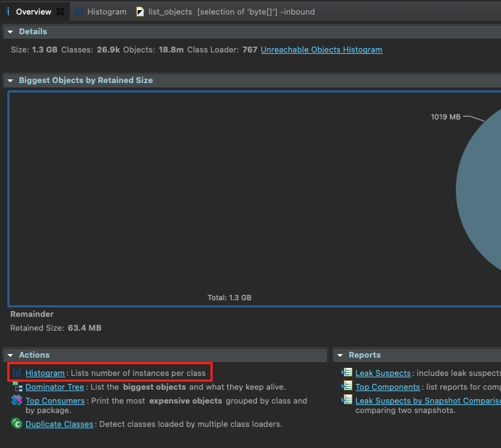The height and width of the screenshot is (448, 501).
Task: Click the Classes 26.9k value
Action: (109, 50)
